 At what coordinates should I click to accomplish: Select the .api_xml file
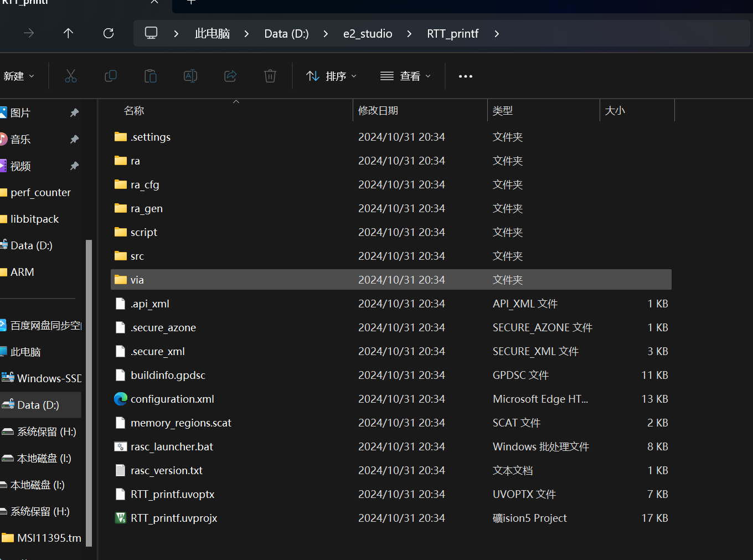pyautogui.click(x=391, y=304)
